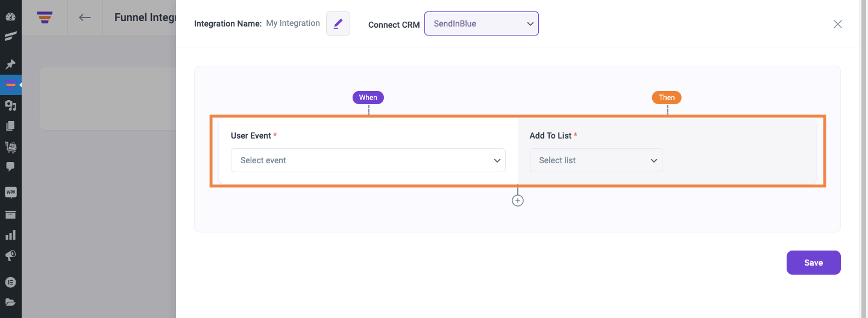
Task: Click the WPFunnels logo in header
Action: click(x=44, y=17)
